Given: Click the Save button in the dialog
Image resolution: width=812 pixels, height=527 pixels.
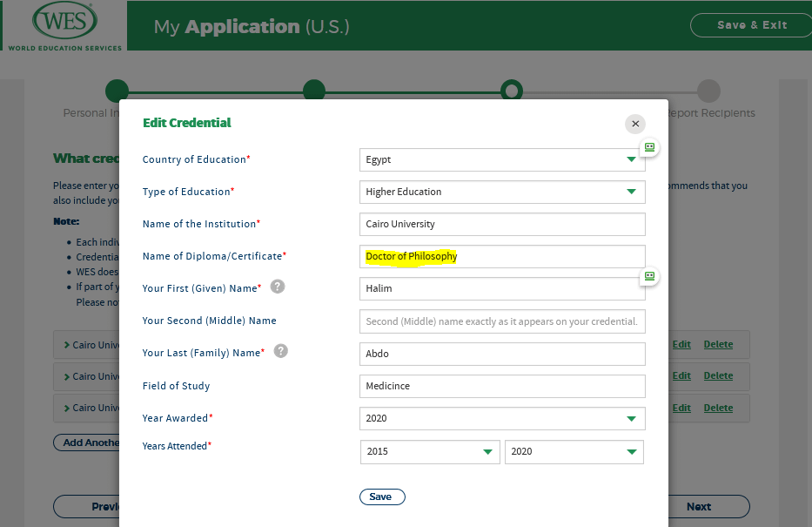Looking at the screenshot, I should coord(381,497).
